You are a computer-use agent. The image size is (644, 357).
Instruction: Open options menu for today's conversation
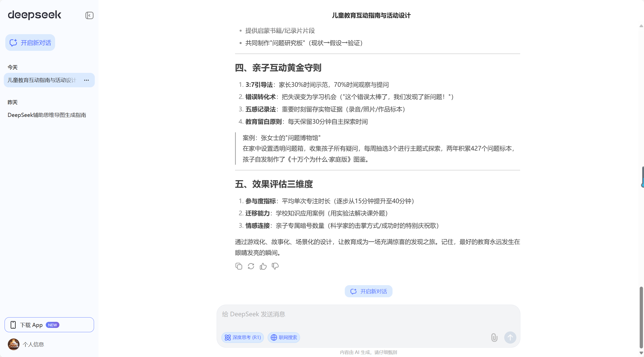coord(86,80)
